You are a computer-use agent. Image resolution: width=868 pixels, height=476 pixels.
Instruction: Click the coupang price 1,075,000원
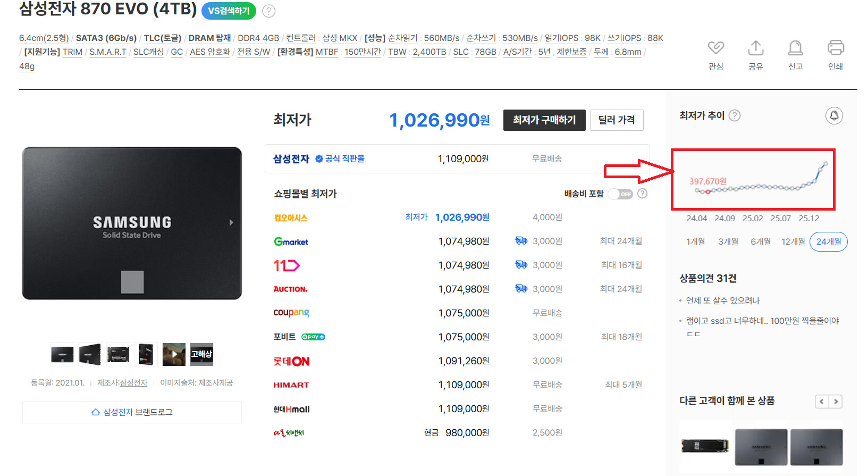point(464,313)
